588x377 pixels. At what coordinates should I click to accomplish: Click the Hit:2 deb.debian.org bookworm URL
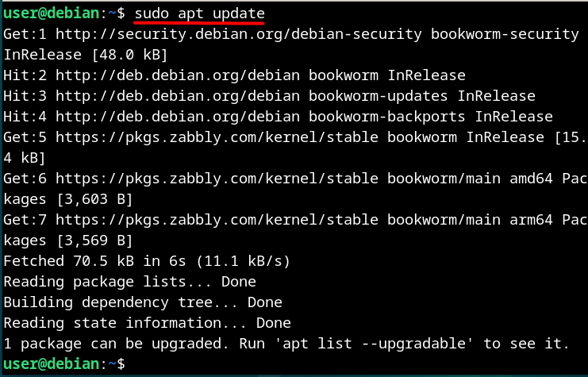coord(178,75)
